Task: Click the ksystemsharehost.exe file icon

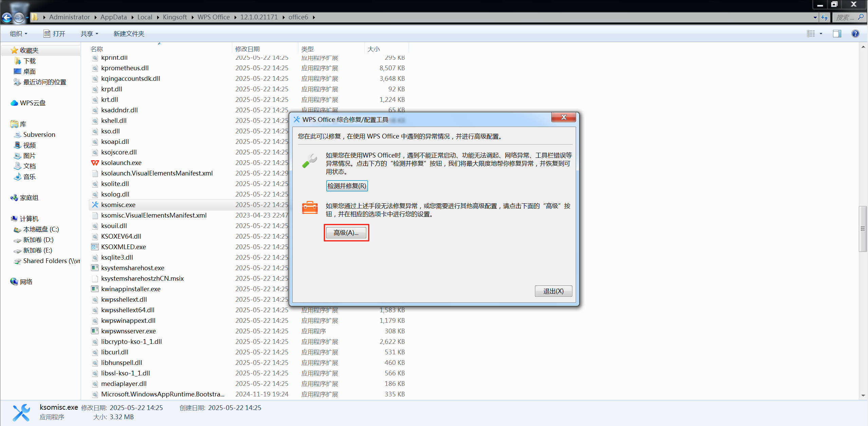Action: [x=95, y=268]
